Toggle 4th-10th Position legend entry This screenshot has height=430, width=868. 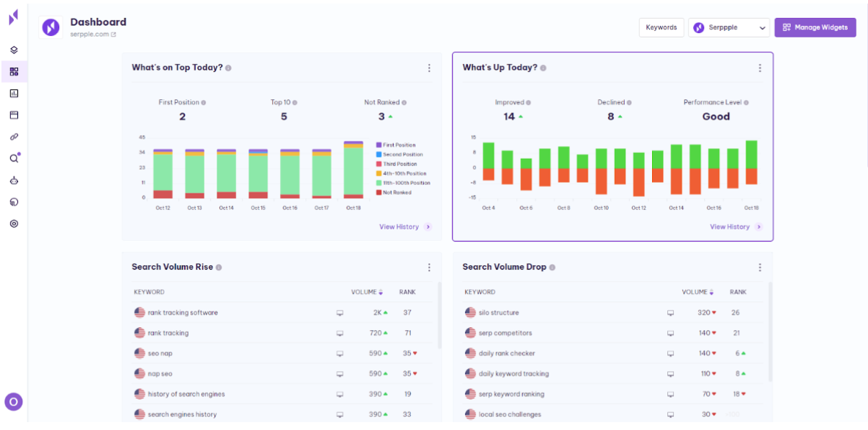(401, 173)
